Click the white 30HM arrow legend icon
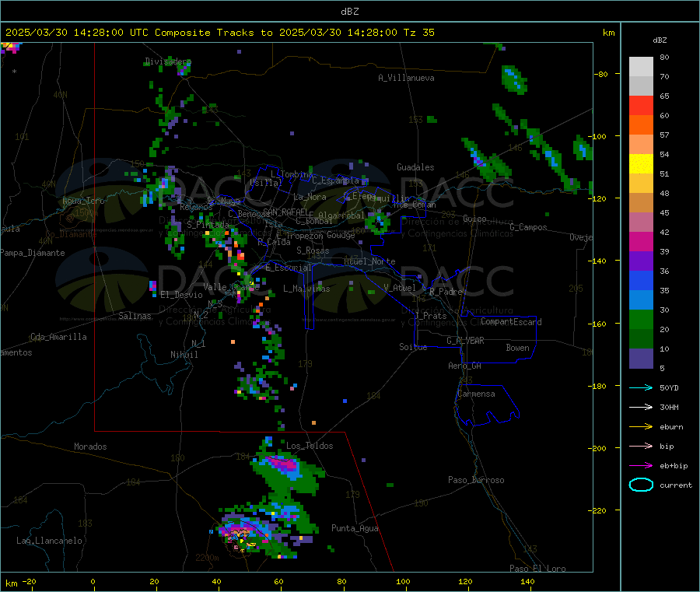 click(x=641, y=407)
